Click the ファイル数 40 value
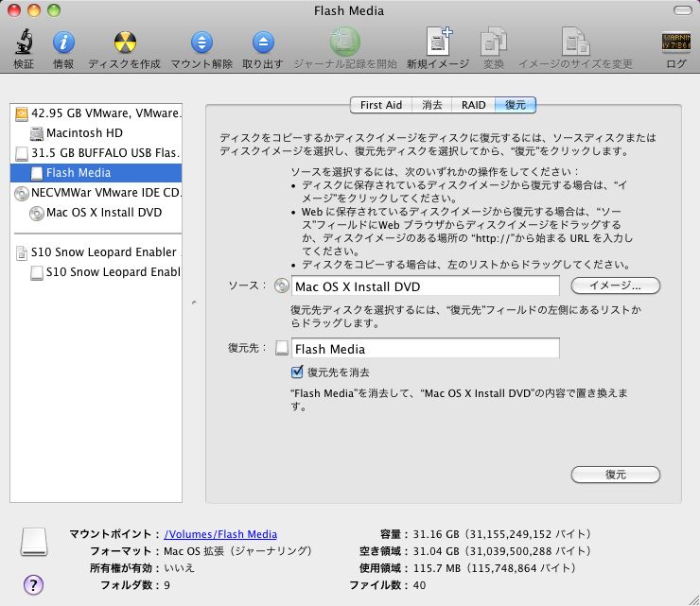 coord(419,585)
